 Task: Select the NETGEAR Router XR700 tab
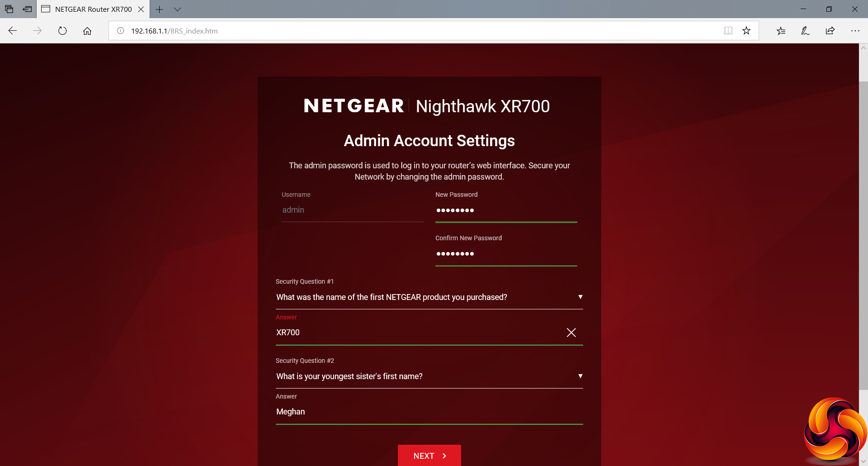pyautogui.click(x=88, y=9)
